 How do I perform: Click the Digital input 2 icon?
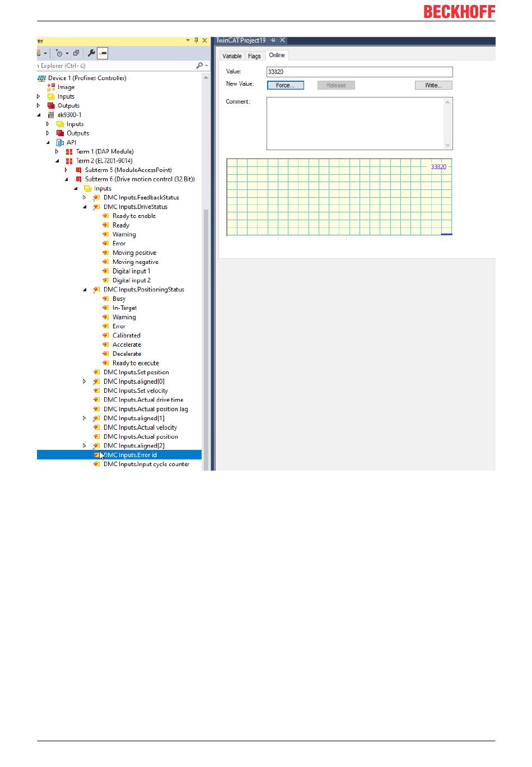(106, 280)
